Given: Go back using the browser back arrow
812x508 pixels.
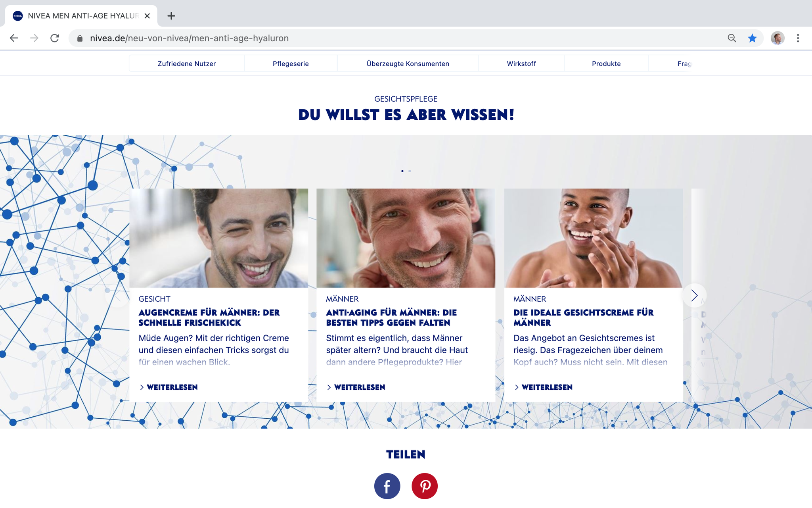Looking at the screenshot, I should tap(14, 38).
